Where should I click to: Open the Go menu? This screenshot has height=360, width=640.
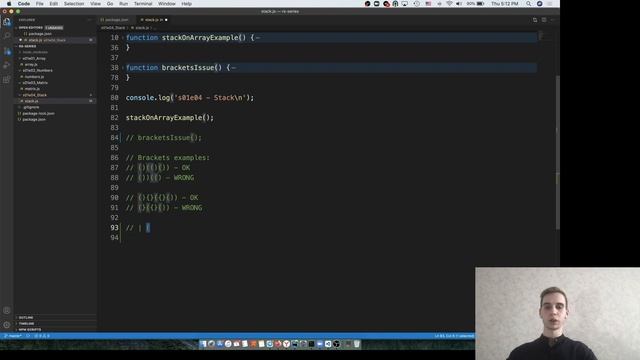click(x=110, y=4)
